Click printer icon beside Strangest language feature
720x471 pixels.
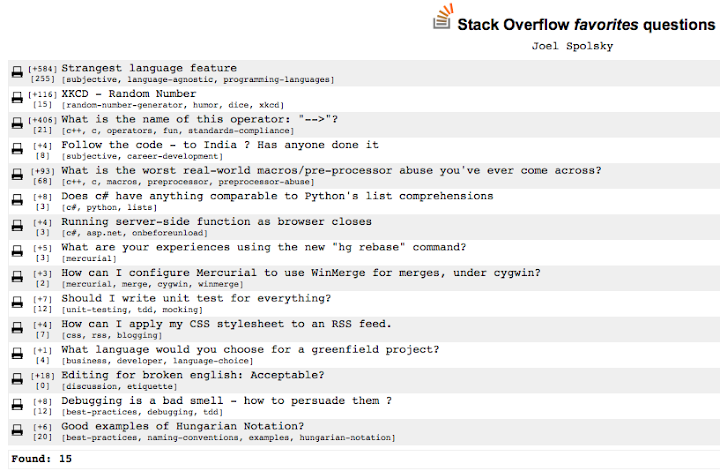(17, 73)
